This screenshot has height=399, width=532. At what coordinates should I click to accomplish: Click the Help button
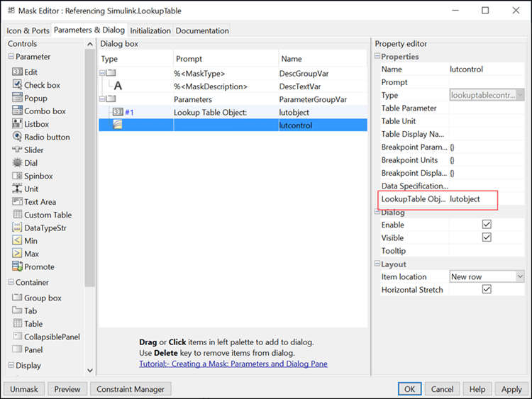[x=477, y=389]
